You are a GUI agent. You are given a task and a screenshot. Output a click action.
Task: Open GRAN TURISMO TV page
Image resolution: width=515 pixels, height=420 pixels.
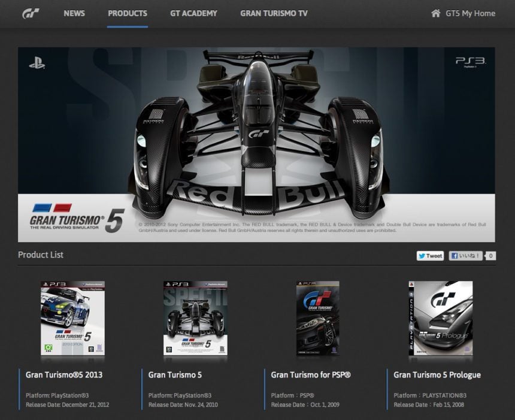click(x=274, y=13)
